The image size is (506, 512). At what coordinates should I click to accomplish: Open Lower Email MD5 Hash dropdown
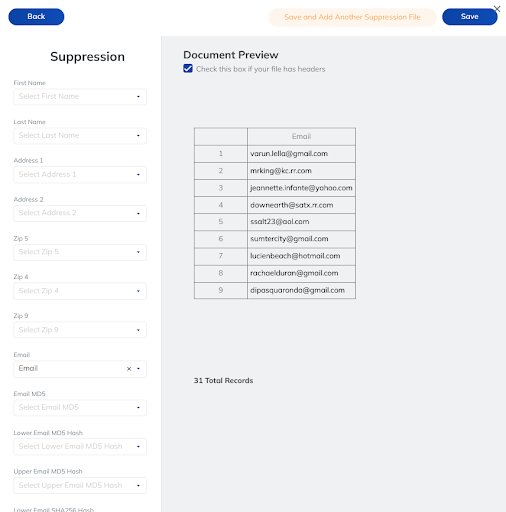pyautogui.click(x=80, y=447)
